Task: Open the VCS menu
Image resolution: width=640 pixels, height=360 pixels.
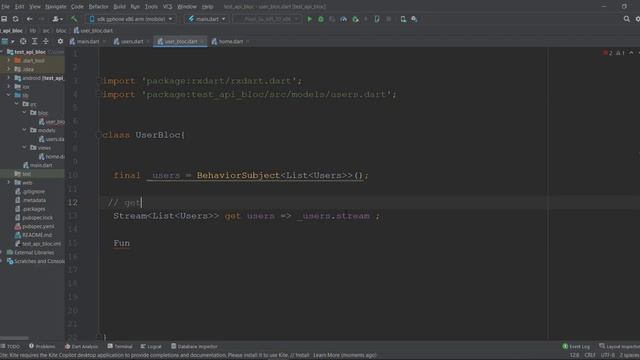Action: [167, 7]
